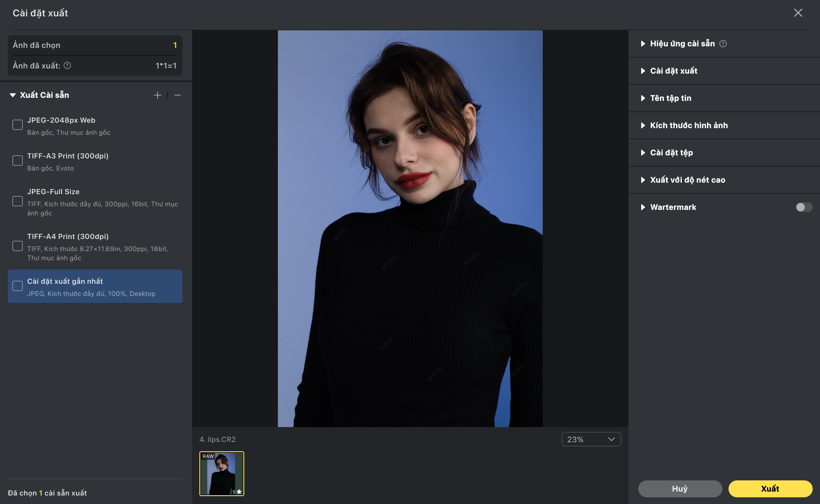Image resolution: width=820 pixels, height=504 pixels.
Task: Click the Huỷ cancel button
Action: tap(680, 489)
